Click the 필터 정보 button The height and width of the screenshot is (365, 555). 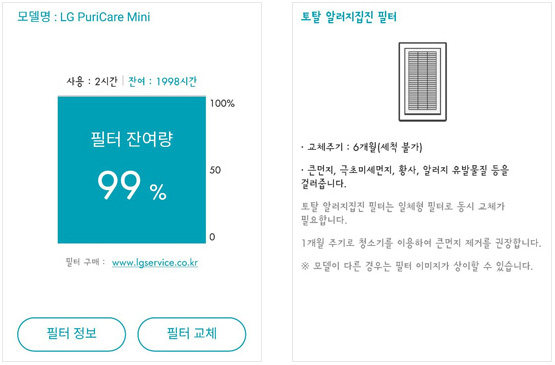pos(71,334)
